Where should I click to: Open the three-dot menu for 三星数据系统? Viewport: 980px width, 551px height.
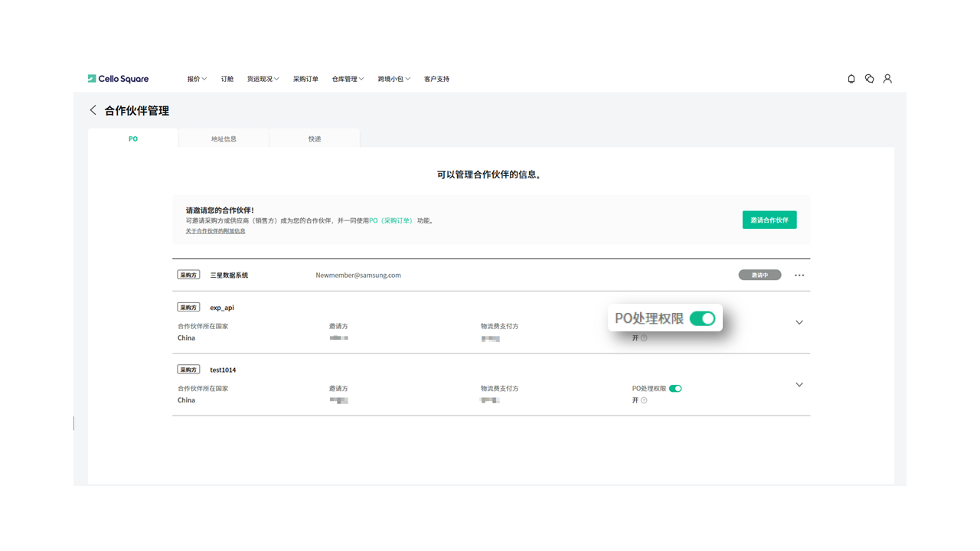click(x=799, y=275)
